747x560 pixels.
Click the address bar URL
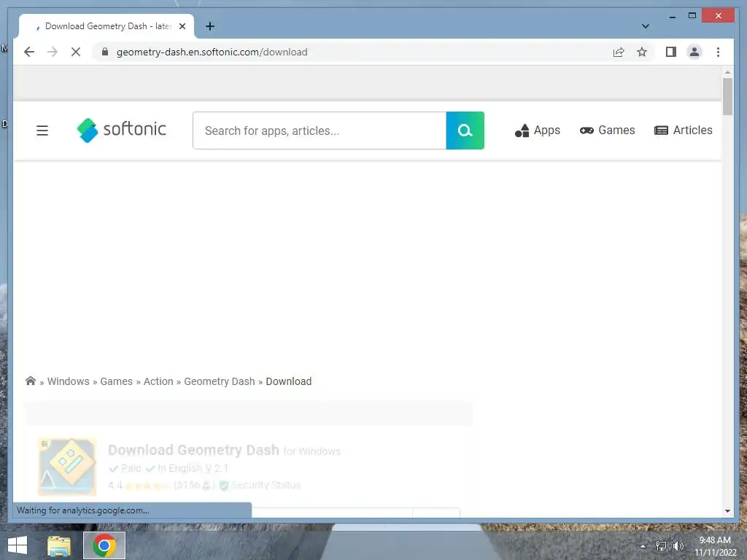[212, 52]
